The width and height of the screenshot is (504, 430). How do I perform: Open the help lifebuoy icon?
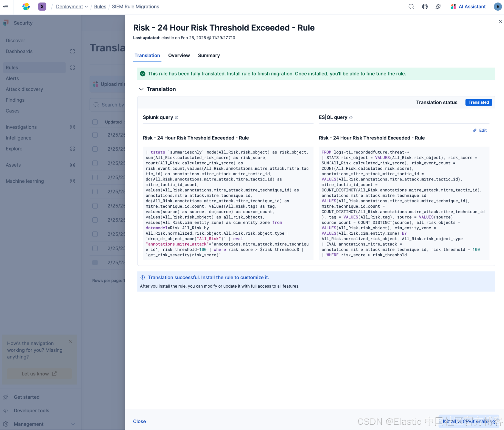pos(425,7)
